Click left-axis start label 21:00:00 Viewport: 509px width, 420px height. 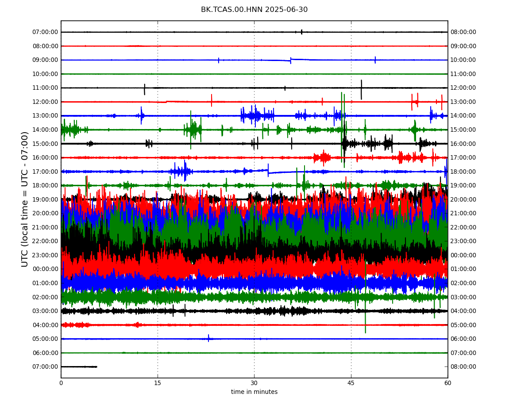click(45, 227)
